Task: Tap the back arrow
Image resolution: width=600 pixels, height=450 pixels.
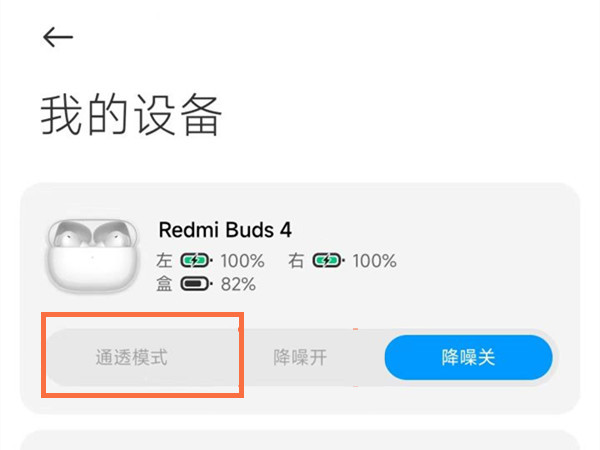Action: [x=58, y=37]
